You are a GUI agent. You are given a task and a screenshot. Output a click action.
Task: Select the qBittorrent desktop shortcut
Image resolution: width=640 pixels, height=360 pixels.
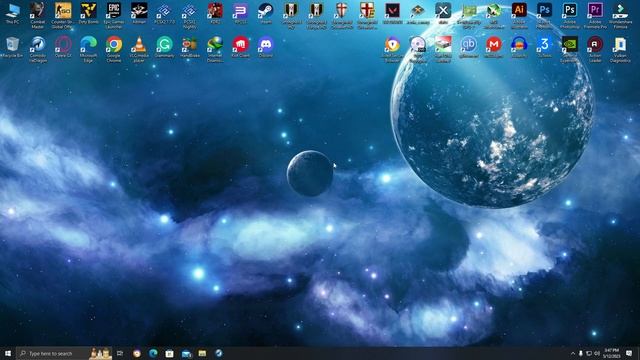[x=469, y=47]
